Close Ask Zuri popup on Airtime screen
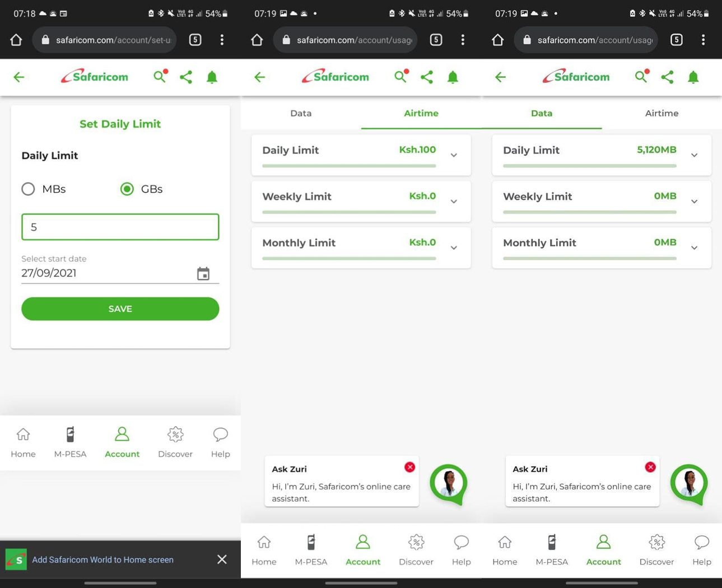 (409, 467)
